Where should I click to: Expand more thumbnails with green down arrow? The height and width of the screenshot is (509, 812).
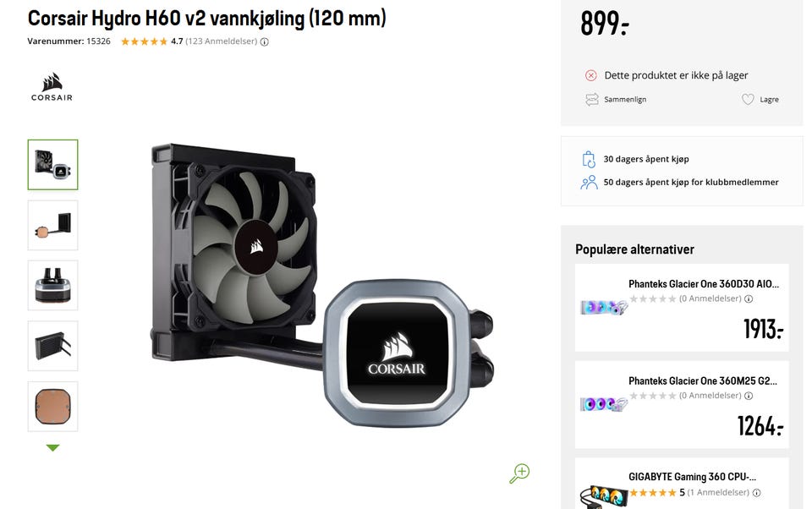(x=52, y=447)
